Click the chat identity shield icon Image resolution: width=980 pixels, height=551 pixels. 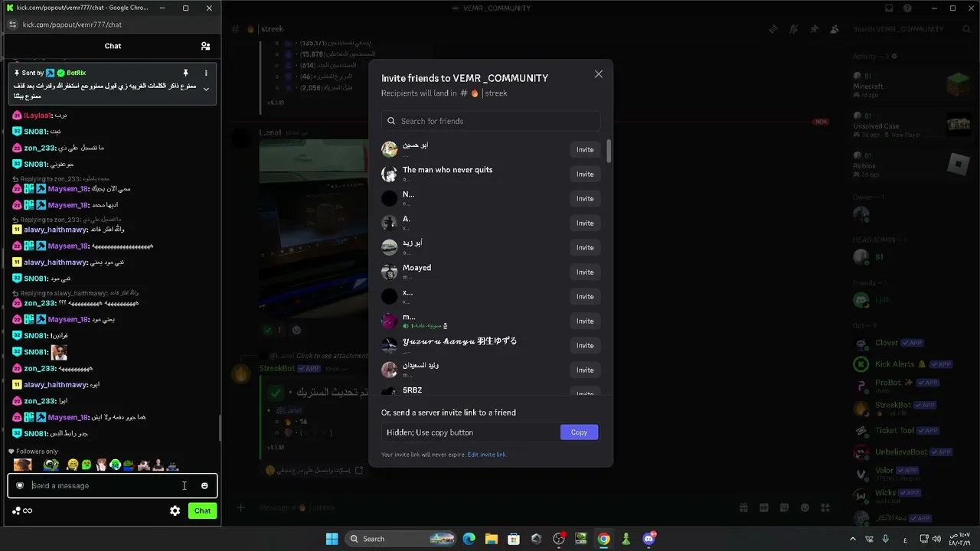(x=20, y=485)
